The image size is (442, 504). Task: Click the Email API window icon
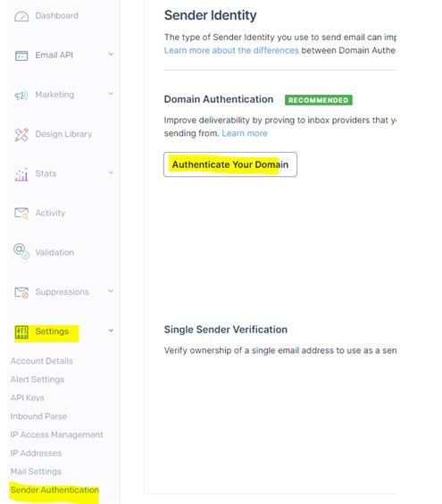[x=21, y=55]
